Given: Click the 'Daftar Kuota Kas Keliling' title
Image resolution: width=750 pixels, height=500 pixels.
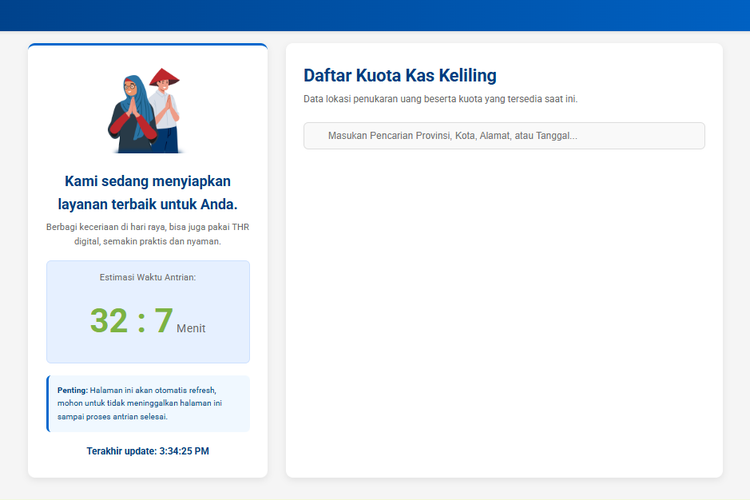Looking at the screenshot, I should point(400,75).
